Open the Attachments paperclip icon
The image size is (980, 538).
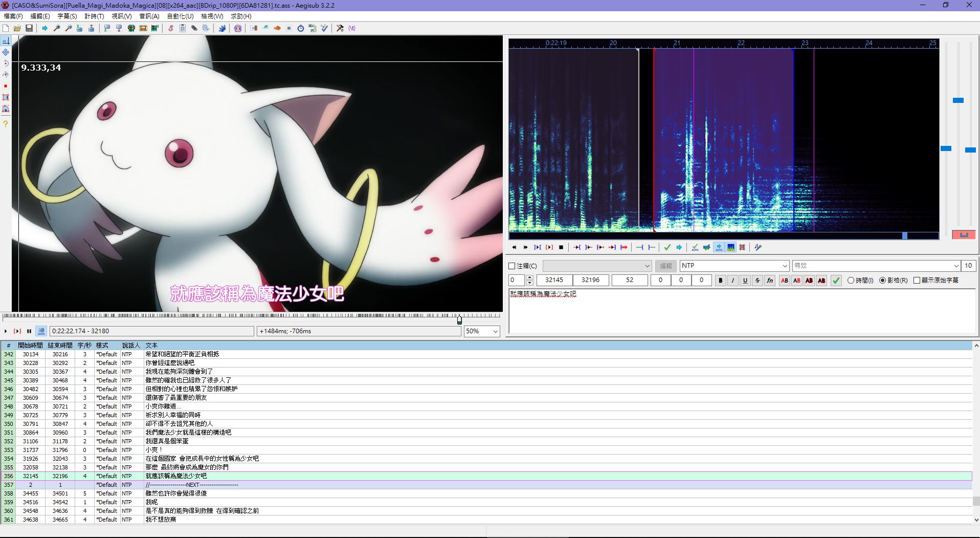click(194, 28)
